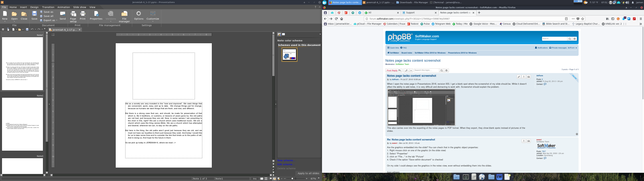Switch to slide sorter view in the status bar
Viewport: 644px width, 181px height.
[x=266, y=179]
